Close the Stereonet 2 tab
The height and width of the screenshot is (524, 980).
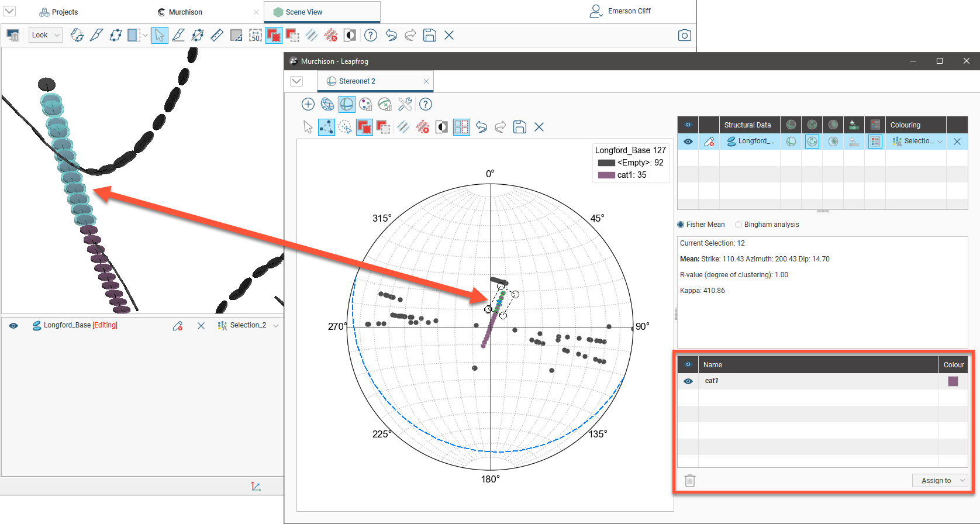point(426,81)
